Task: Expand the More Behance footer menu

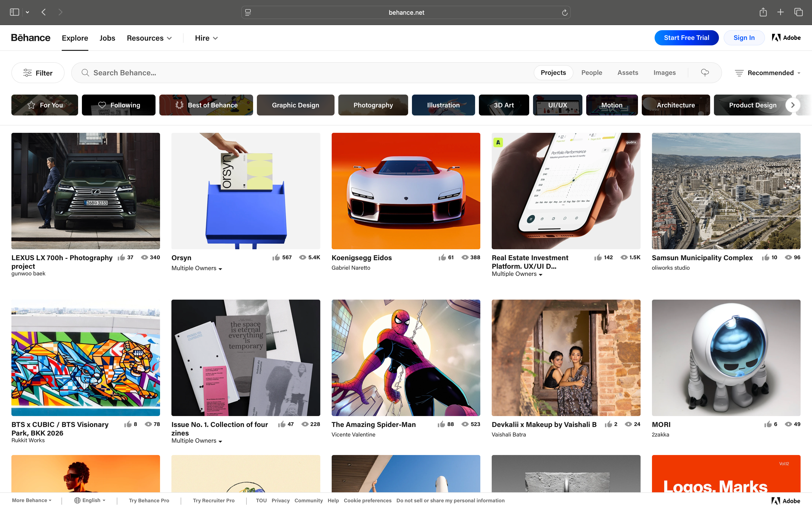Action: (32, 500)
